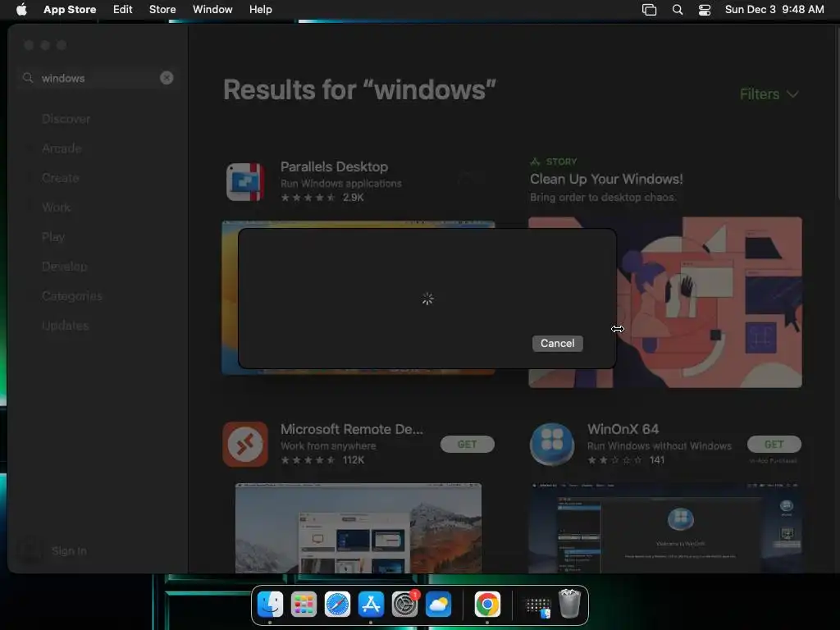Viewport: 840px width, 630px height.
Task: Open the Help menu
Action: (x=260, y=9)
